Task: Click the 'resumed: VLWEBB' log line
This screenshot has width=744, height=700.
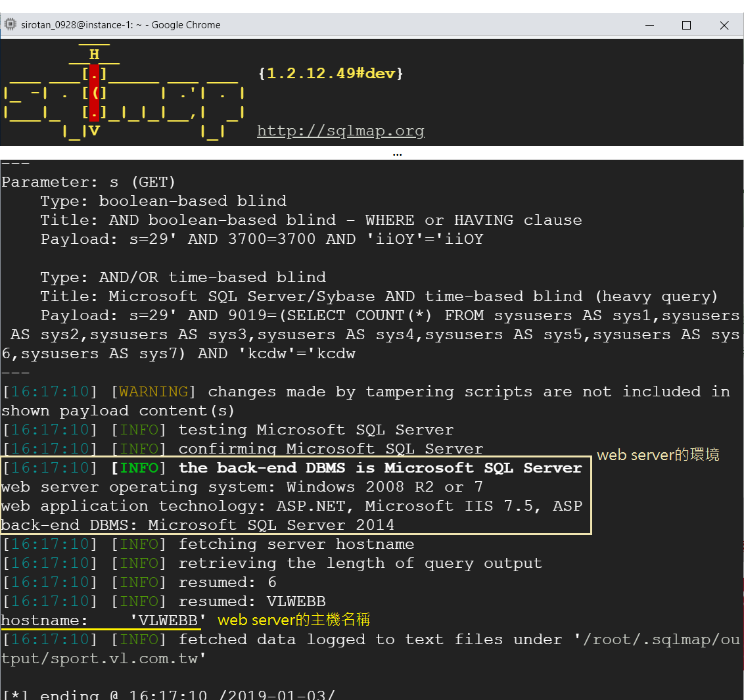Action: click(164, 601)
